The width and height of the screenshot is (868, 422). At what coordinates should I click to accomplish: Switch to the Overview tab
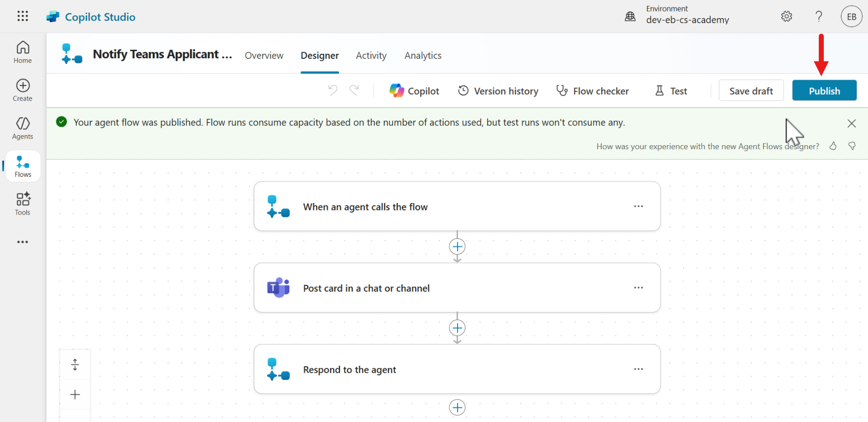point(264,56)
